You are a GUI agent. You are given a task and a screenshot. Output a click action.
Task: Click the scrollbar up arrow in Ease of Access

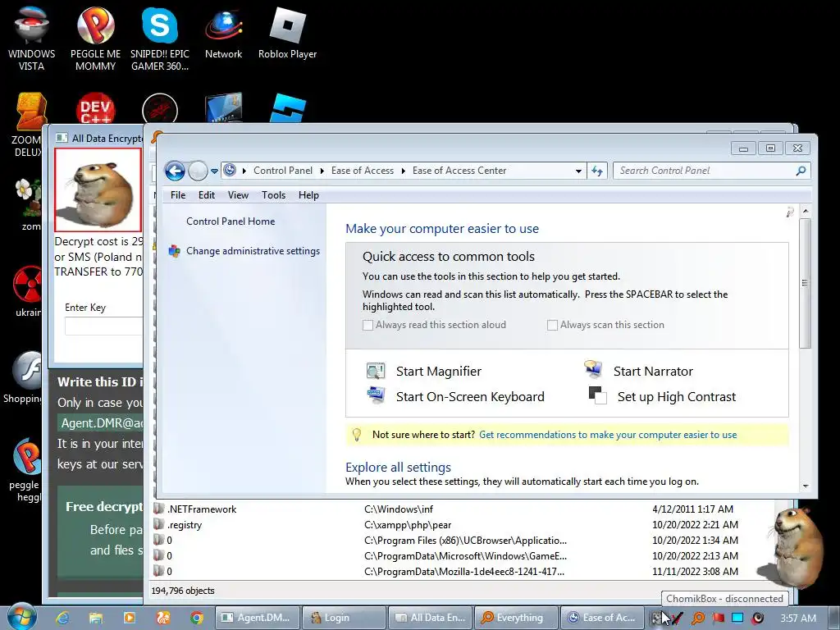(x=806, y=211)
